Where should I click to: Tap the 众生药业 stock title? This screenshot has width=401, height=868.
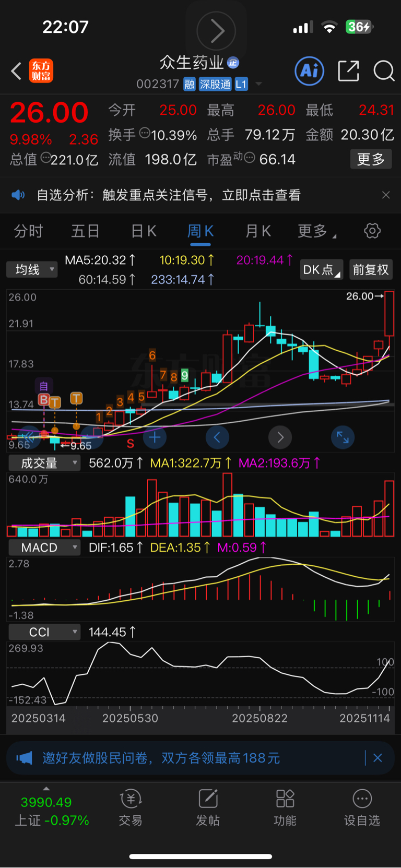tap(192, 63)
